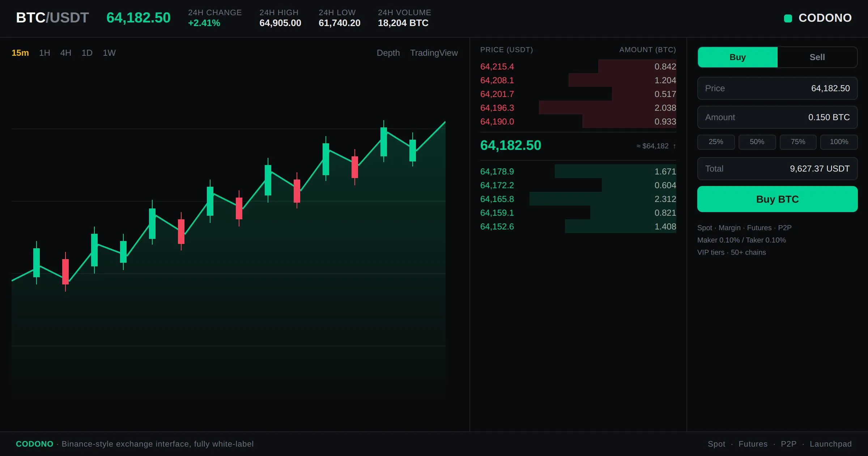This screenshot has height=456, width=868.
Task: Click the 24H low value 61,740.20
Action: (x=339, y=23)
